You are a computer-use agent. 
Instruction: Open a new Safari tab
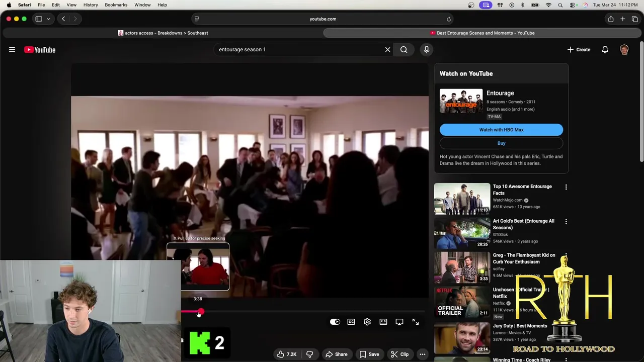coord(623,19)
